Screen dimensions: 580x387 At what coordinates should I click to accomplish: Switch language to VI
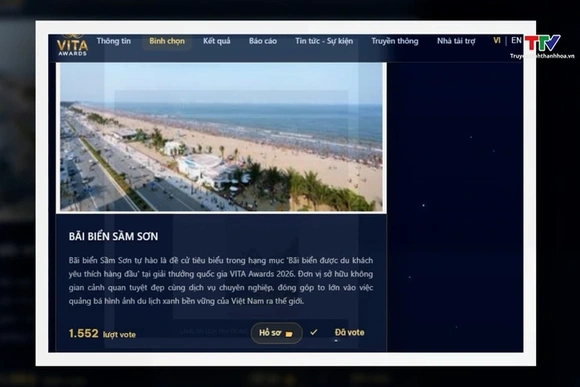coord(496,40)
